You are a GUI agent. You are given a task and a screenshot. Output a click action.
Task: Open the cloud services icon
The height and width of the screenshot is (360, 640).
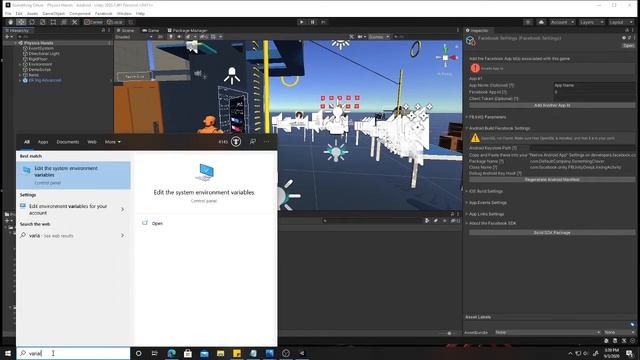(541, 22)
